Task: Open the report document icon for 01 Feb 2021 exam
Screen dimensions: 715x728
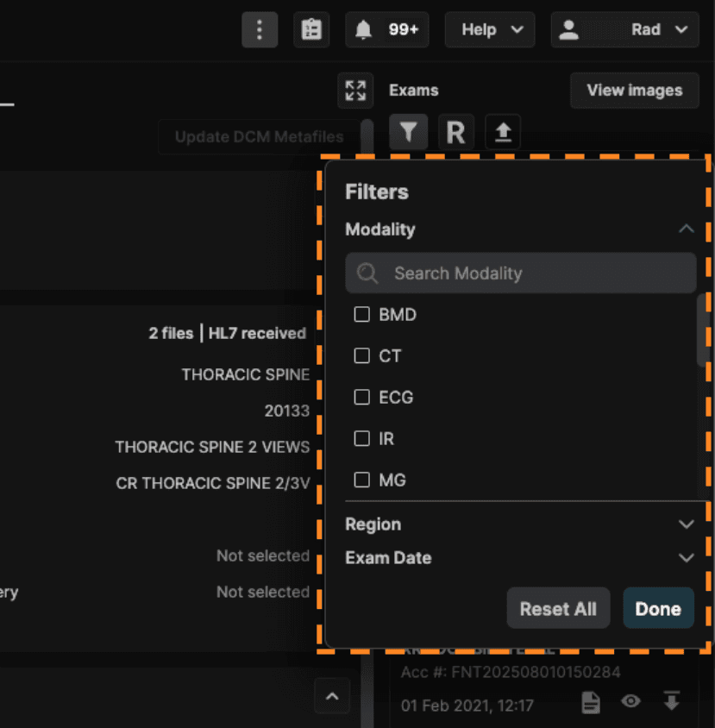Action: coord(591,702)
